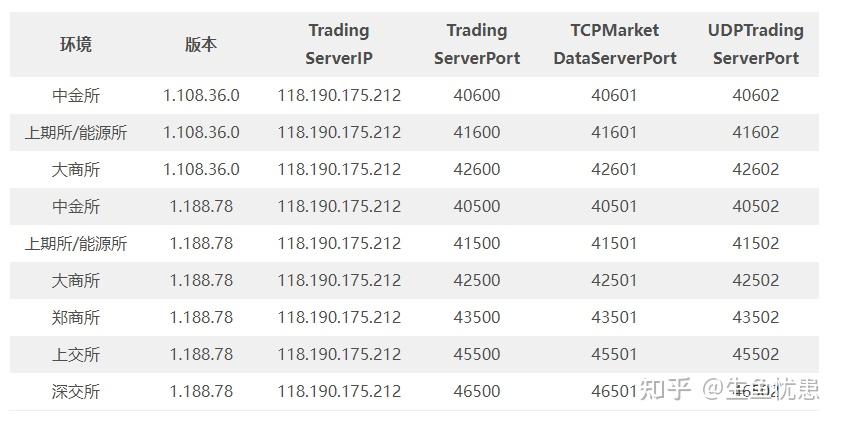Click port 40600 cell
Viewport: 841px width, 423px height.
click(477, 95)
